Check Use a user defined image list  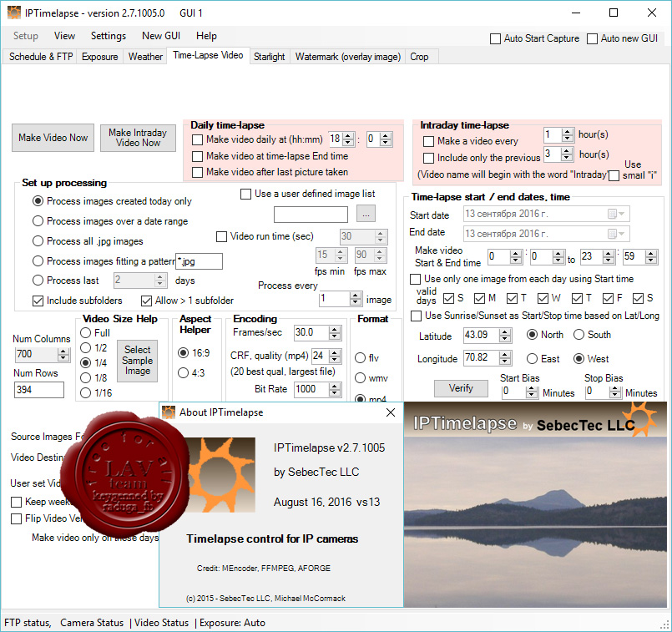point(246,194)
